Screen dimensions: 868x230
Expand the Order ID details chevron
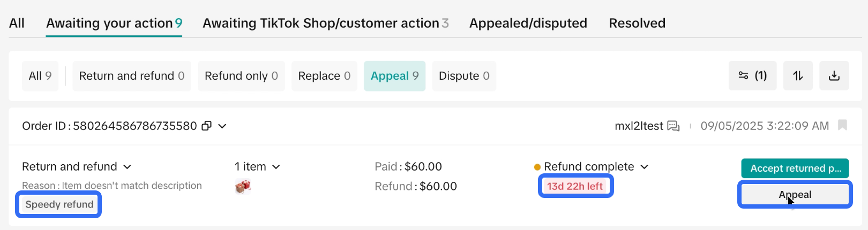(x=222, y=126)
